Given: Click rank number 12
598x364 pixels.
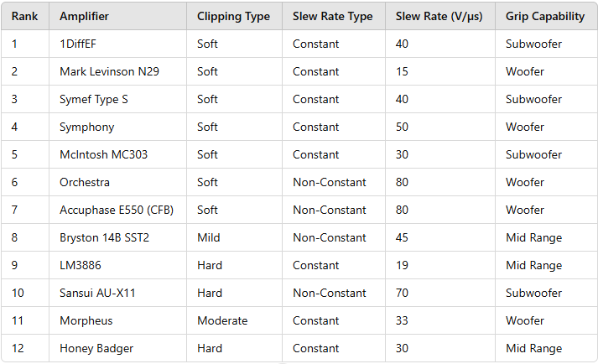Looking at the screenshot, I should pyautogui.click(x=18, y=348).
